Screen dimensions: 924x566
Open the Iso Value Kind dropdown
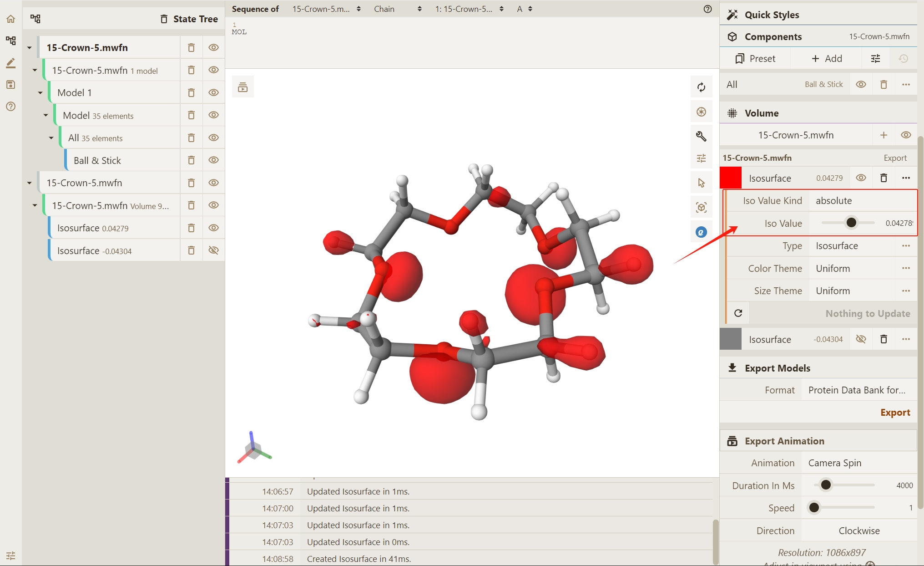click(863, 201)
